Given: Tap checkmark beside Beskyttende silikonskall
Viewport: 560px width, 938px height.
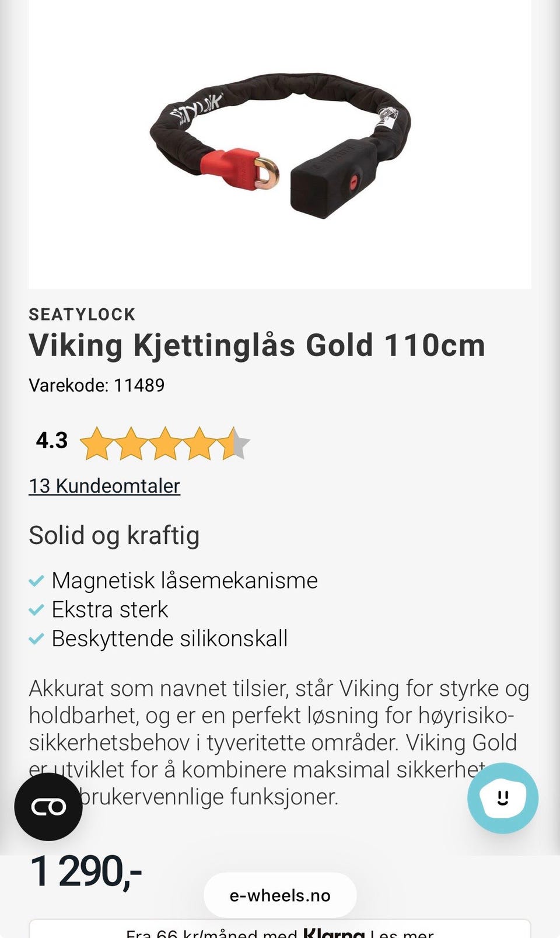Looking at the screenshot, I should pos(36,639).
